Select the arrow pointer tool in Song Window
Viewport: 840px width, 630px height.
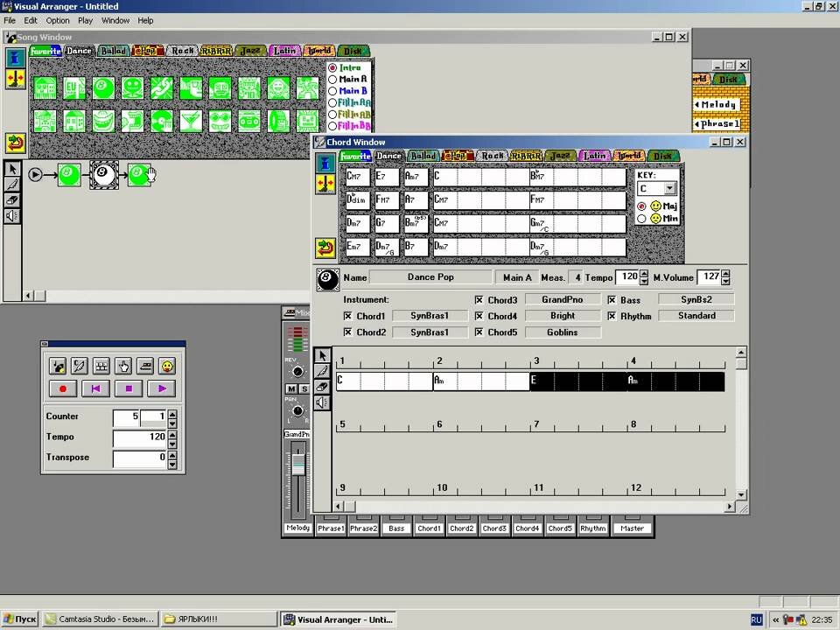[12, 169]
